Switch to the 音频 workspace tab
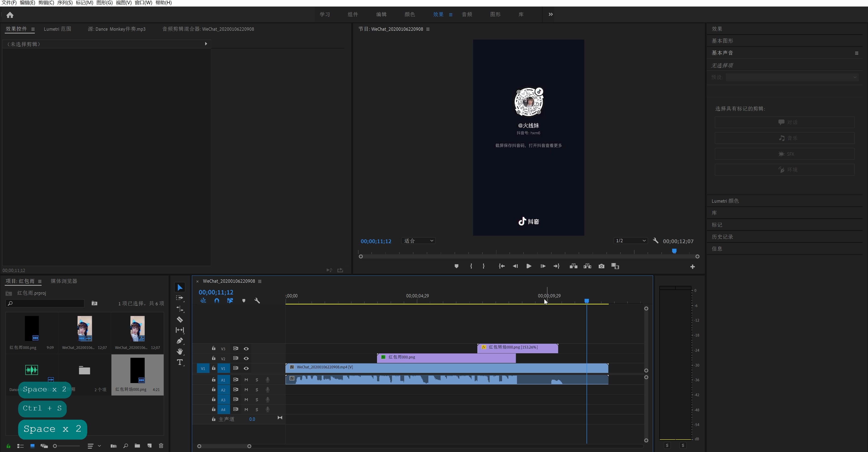This screenshot has height=452, width=868. [467, 14]
